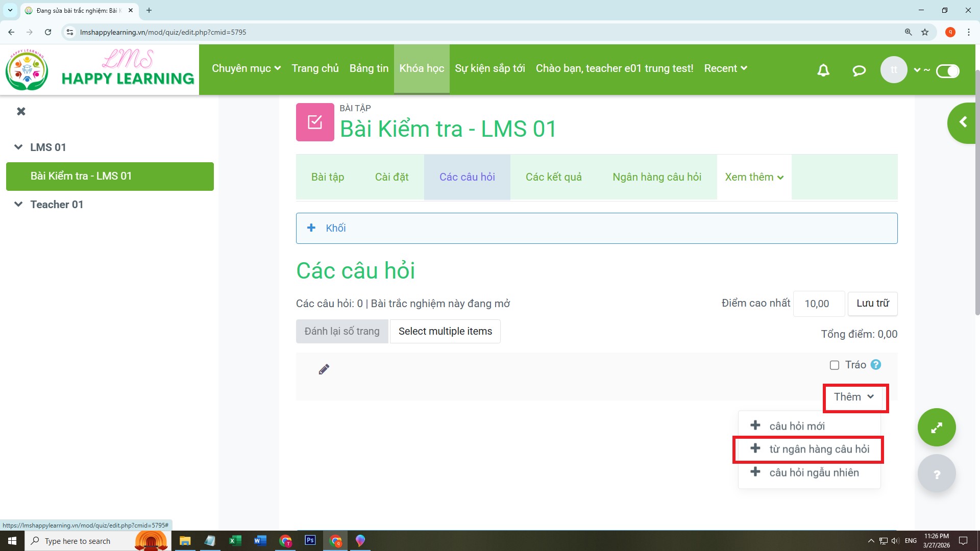The width and height of the screenshot is (980, 551).
Task: Close the left course index drawer
Action: pos(21,111)
